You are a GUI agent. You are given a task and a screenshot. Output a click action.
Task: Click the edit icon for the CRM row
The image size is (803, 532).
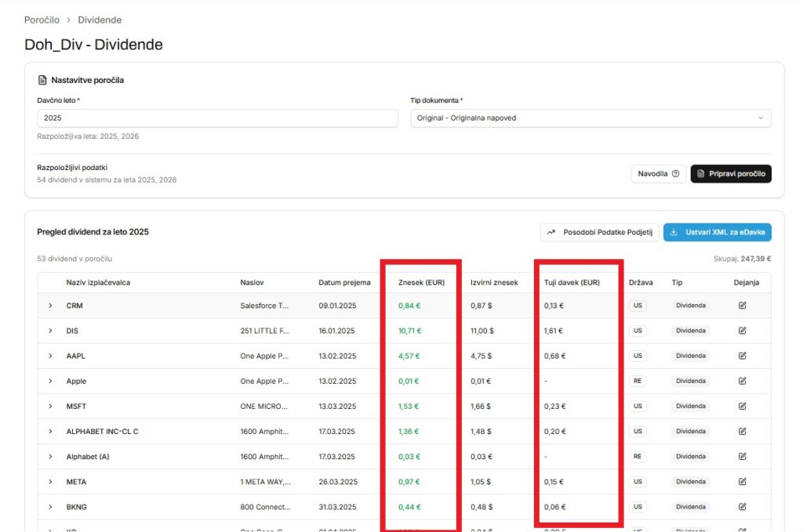click(742, 306)
